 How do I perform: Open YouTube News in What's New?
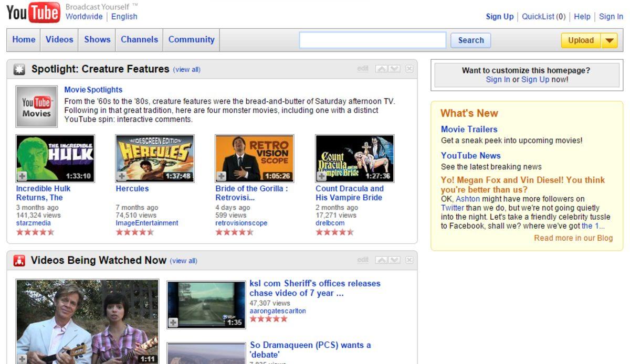[x=471, y=155]
